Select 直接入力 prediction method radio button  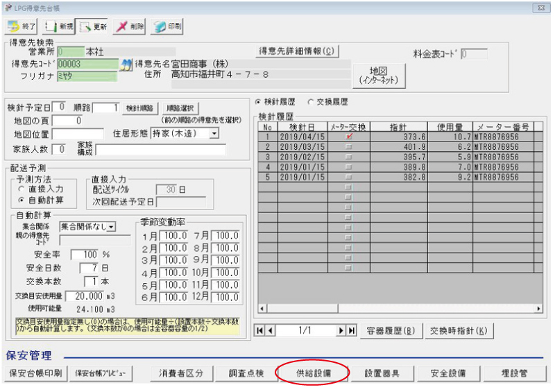22,189
